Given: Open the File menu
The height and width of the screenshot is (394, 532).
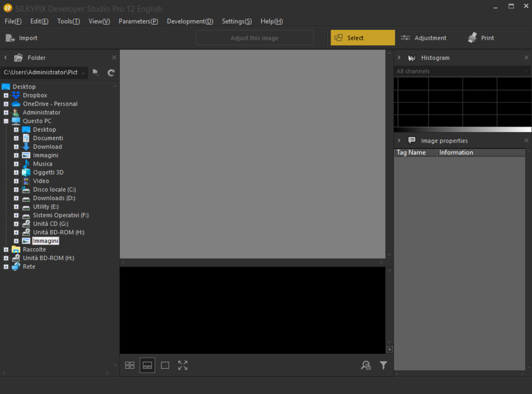Looking at the screenshot, I should 13,21.
